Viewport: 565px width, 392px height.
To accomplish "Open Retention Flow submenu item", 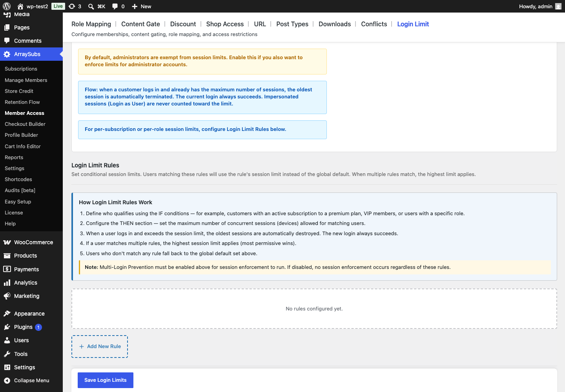I will tap(22, 102).
